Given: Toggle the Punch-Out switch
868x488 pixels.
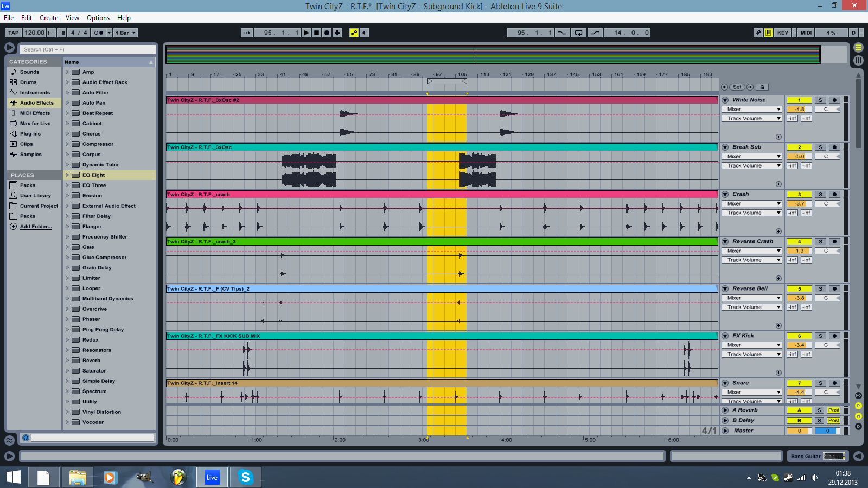Looking at the screenshot, I should point(595,33).
